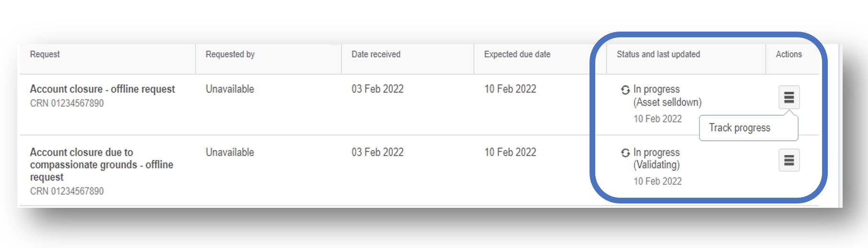This screenshot has height=248, width=868.
Task: Sort by the Request column header
Action: coord(45,55)
